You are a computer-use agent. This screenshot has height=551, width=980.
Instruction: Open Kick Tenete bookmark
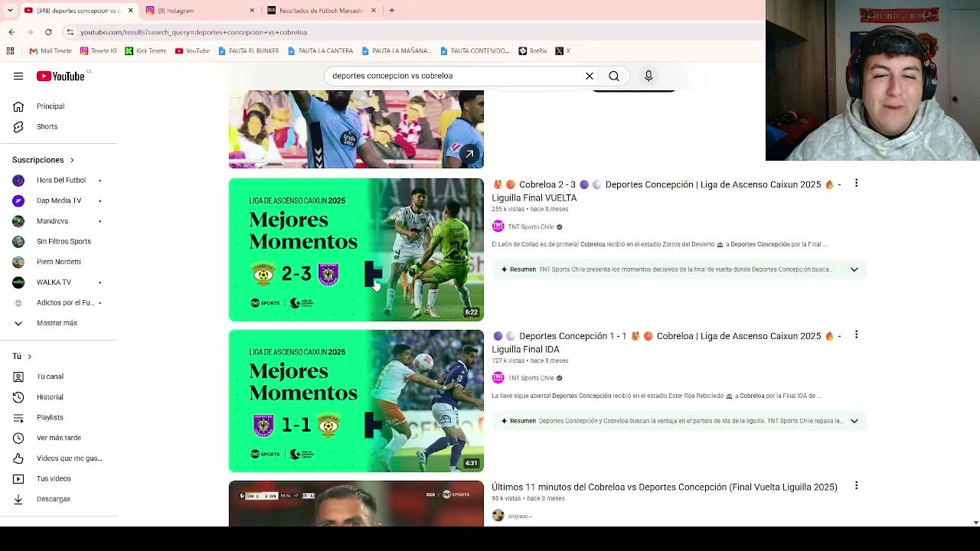(x=145, y=51)
